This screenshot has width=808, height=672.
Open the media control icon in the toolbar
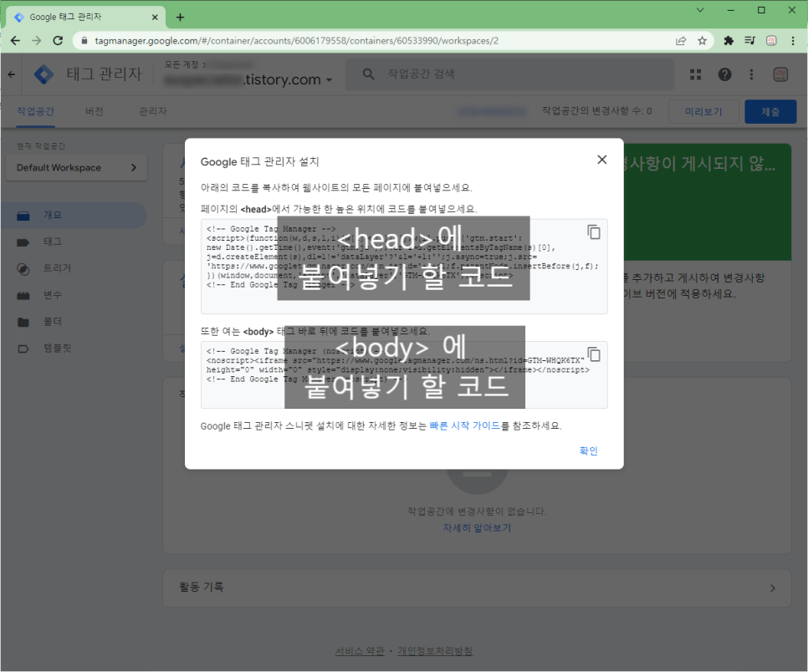point(749,41)
